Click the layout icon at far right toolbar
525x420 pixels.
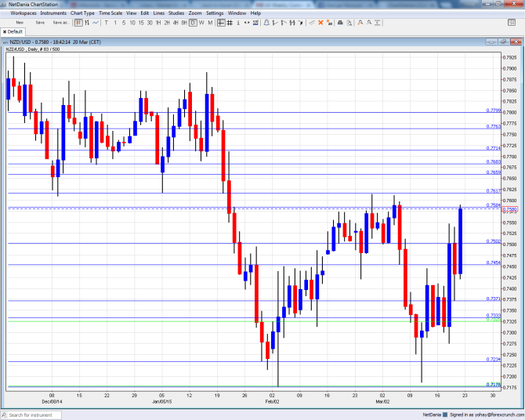tap(512, 23)
